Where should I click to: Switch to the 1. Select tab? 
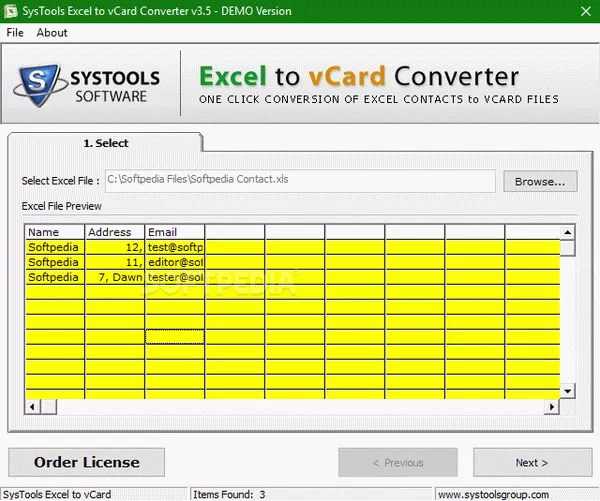(x=105, y=143)
